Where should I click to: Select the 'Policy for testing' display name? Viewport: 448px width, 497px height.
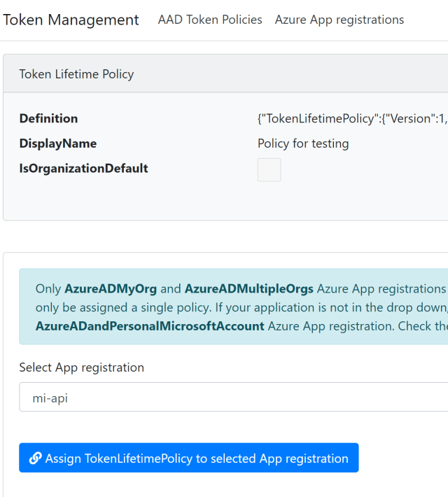303,143
